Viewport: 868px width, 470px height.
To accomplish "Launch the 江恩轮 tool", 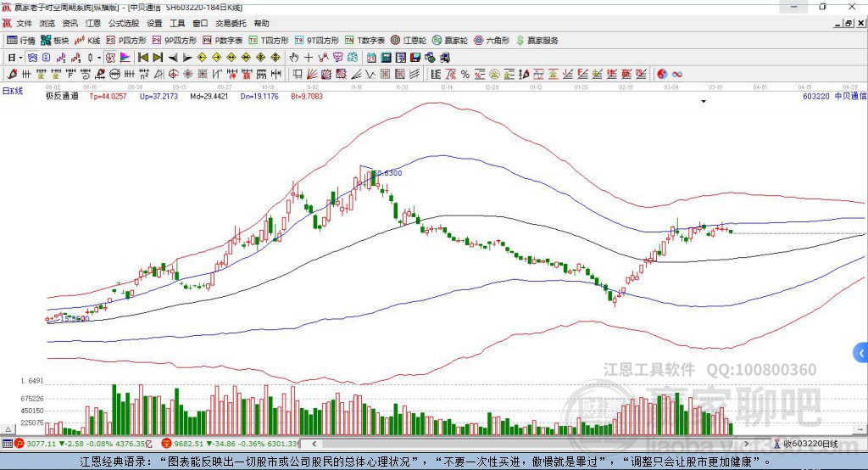I will click(x=409, y=41).
